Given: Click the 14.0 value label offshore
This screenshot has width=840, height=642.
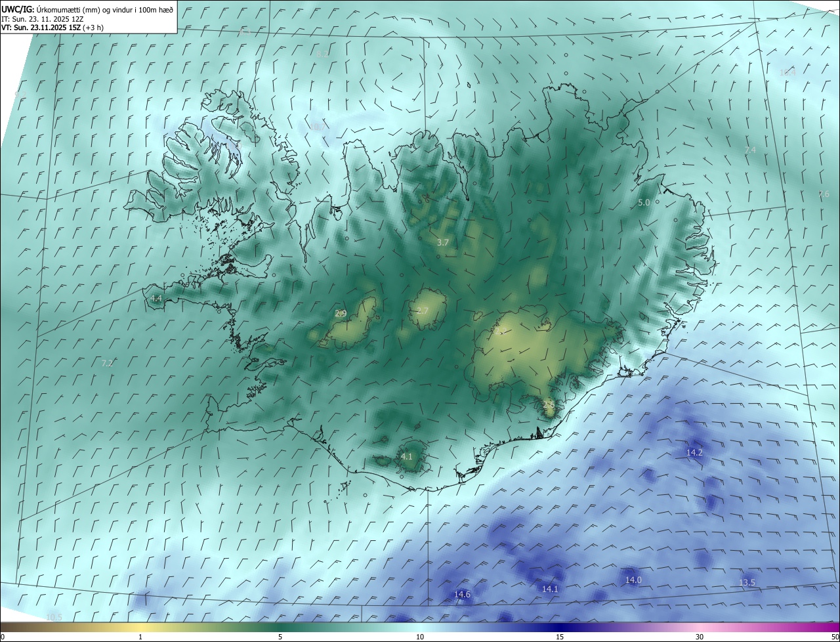Looking at the screenshot, I should 633,580.
